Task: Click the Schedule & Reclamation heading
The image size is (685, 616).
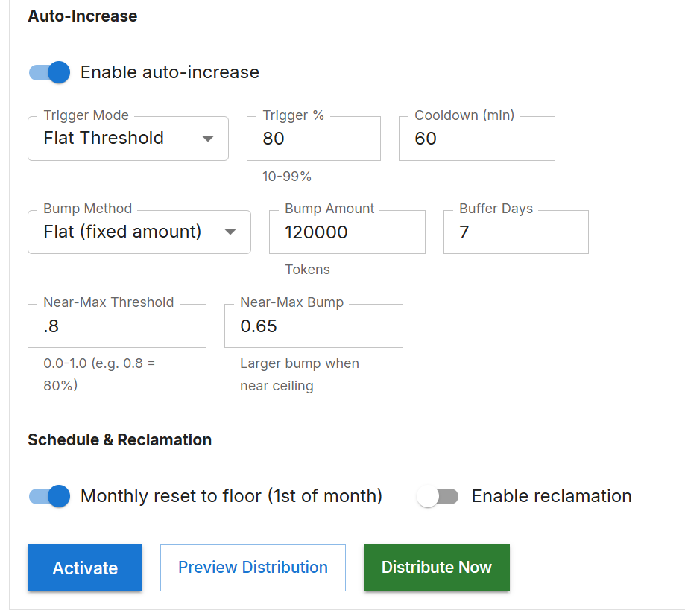Action: [119, 439]
